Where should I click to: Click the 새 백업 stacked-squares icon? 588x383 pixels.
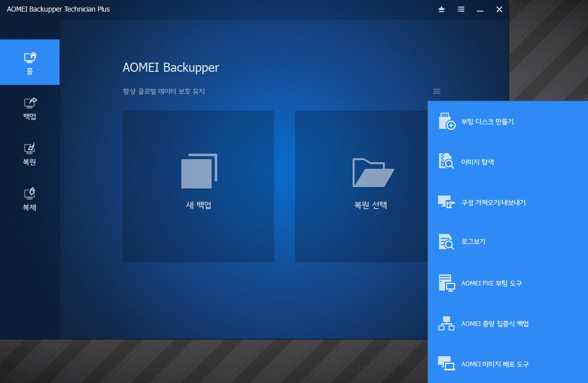click(199, 171)
